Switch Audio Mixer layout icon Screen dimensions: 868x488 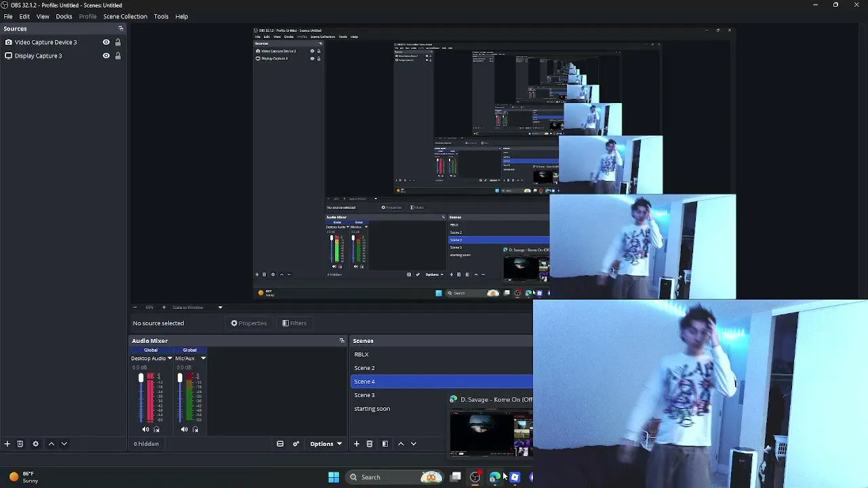tap(280, 444)
